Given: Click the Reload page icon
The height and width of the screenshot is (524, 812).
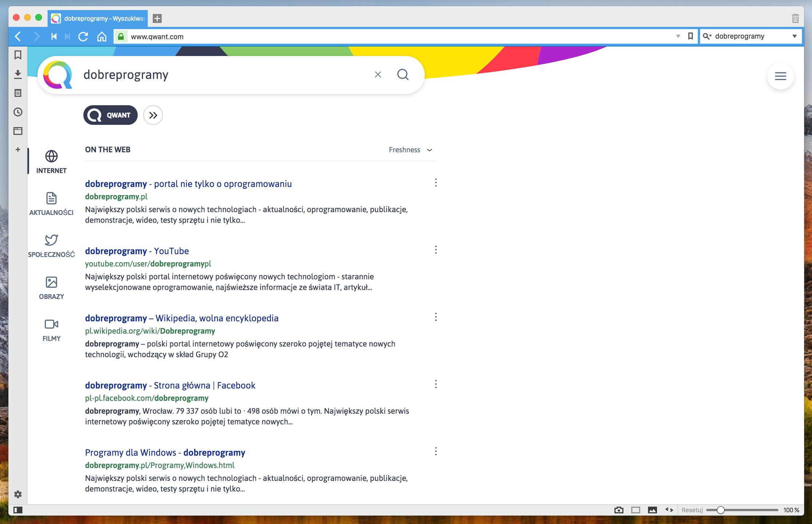Looking at the screenshot, I should 83,36.
